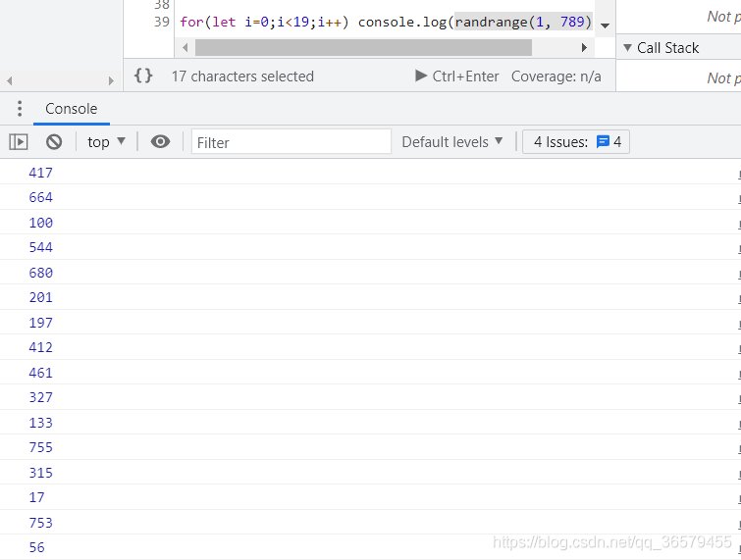The image size is (741, 560).
Task: Select console output value 315
Action: [x=40, y=473]
